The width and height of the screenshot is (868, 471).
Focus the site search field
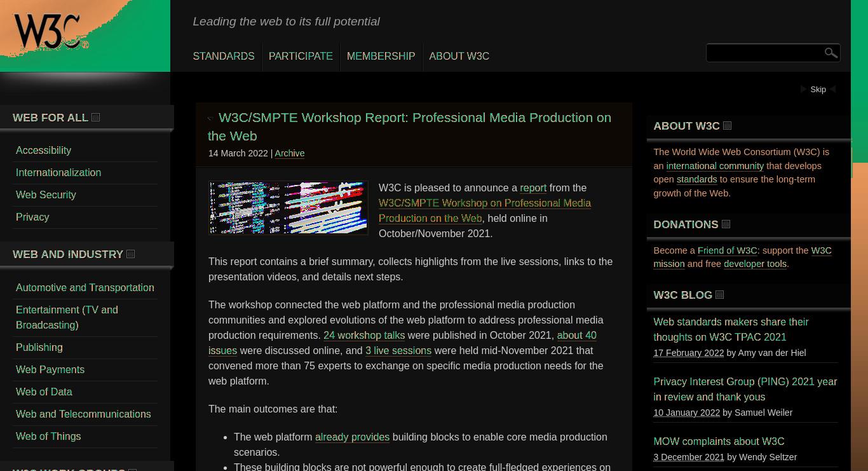tap(764, 53)
